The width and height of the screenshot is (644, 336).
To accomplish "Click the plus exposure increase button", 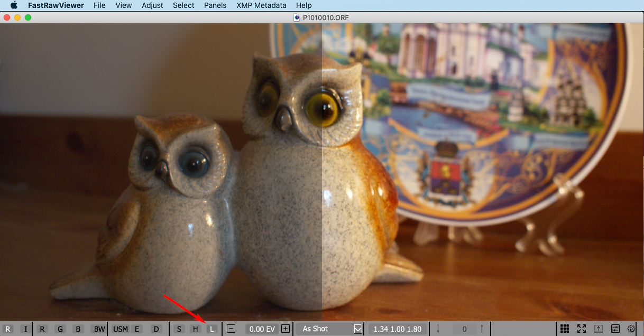I will [x=286, y=329].
